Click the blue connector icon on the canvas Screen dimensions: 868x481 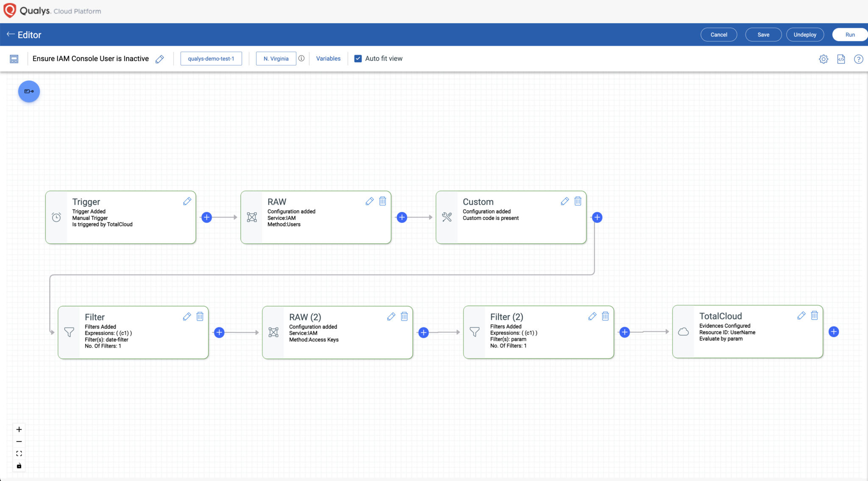pos(28,91)
